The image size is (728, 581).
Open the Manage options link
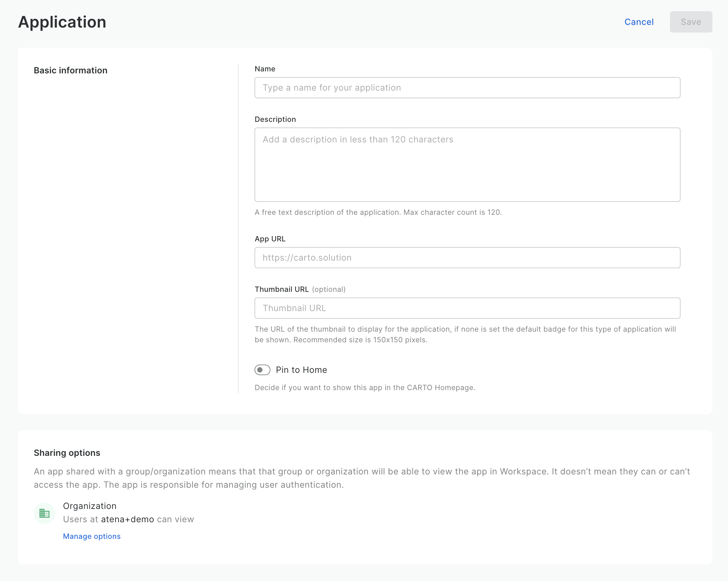(92, 536)
